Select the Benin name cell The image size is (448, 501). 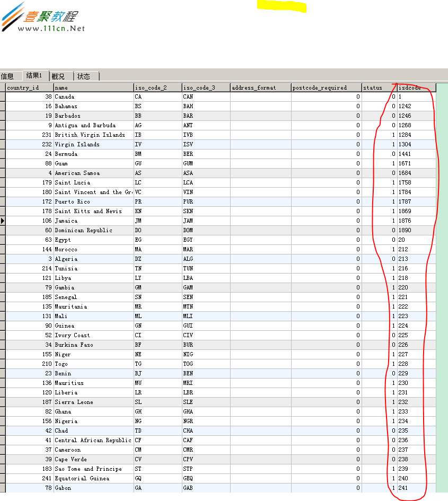pyautogui.click(x=94, y=374)
